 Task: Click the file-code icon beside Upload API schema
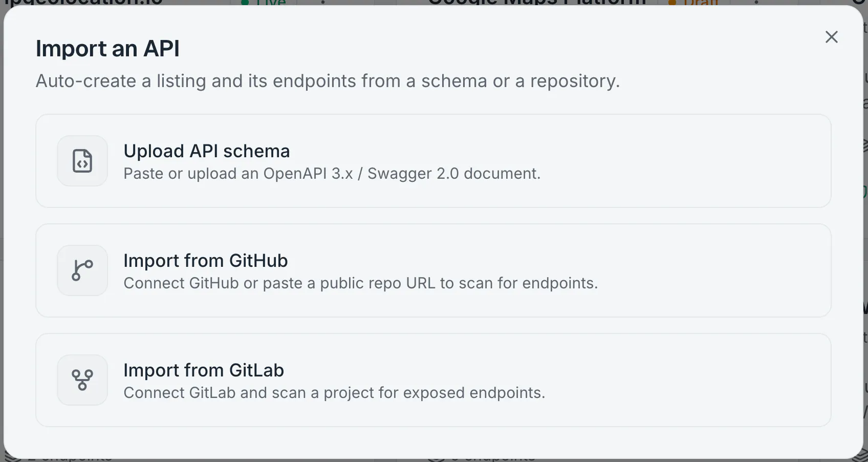pos(82,161)
